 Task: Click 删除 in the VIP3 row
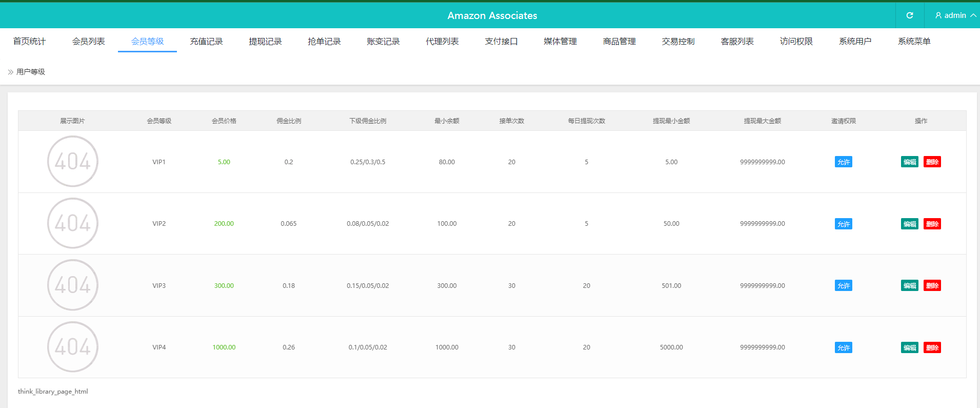pos(932,285)
